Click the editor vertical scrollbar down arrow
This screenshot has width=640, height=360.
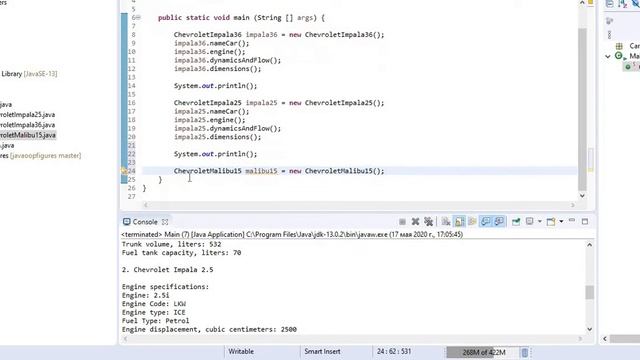pos(582,196)
